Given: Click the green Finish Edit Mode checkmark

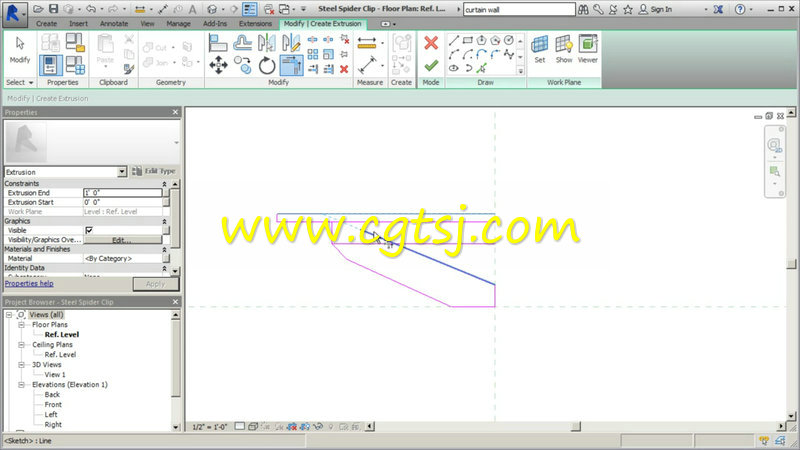Looking at the screenshot, I should [431, 65].
